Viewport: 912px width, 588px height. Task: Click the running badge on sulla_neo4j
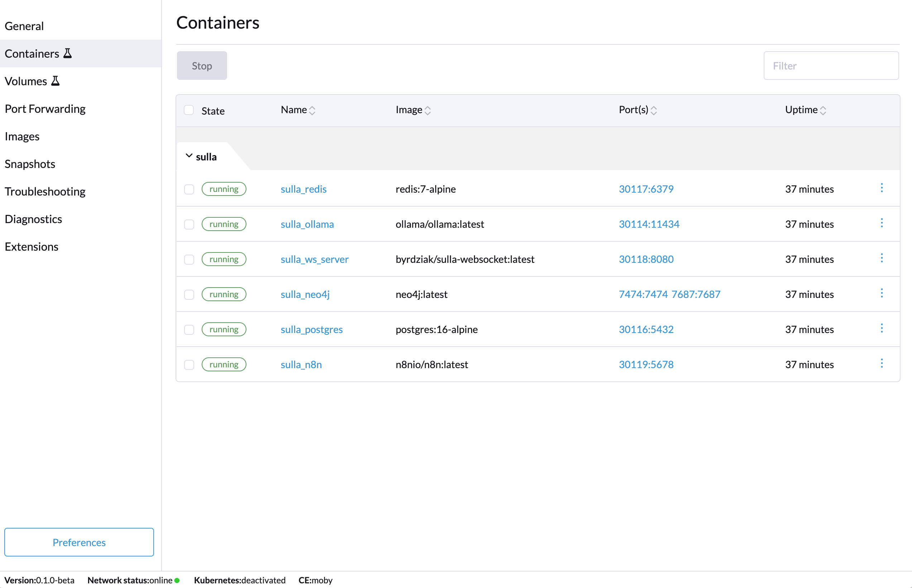click(224, 294)
